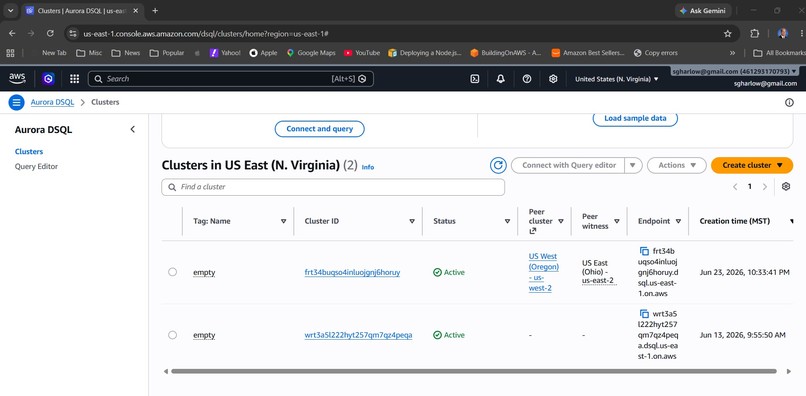Screen dimensions: 806x396
Task: Click the Connect and query button
Action: 319,129
